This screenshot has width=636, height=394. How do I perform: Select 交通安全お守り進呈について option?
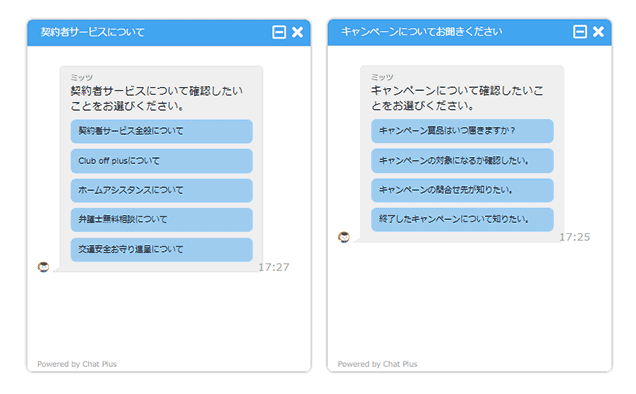(161, 249)
